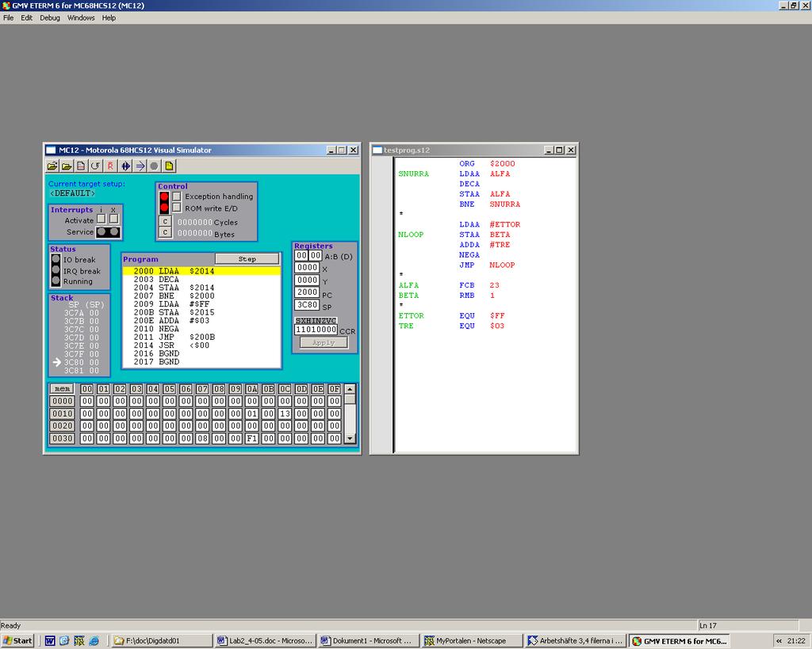Click the gray circle stop toolbar icon
Viewport: 812px width, 649px height.
154,166
